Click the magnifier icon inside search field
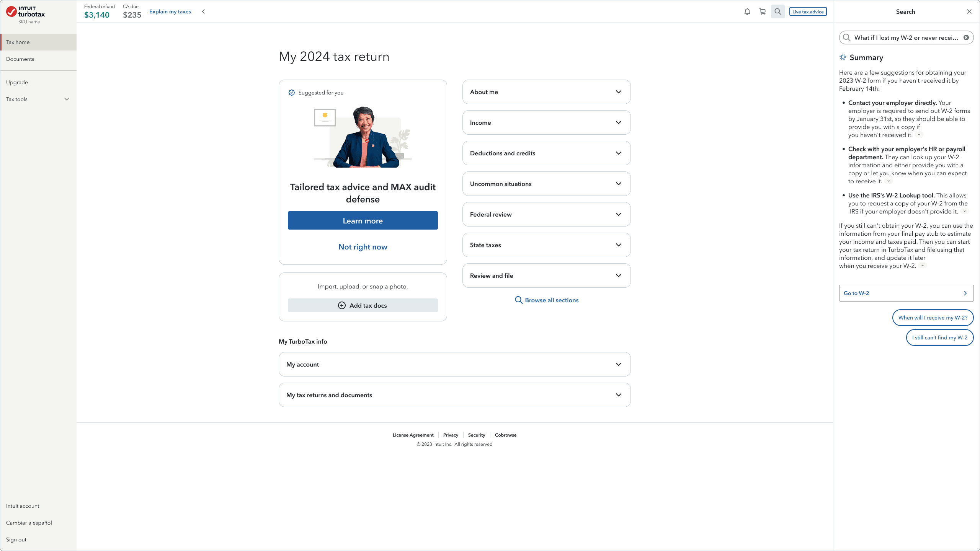980x551 pixels. (847, 37)
